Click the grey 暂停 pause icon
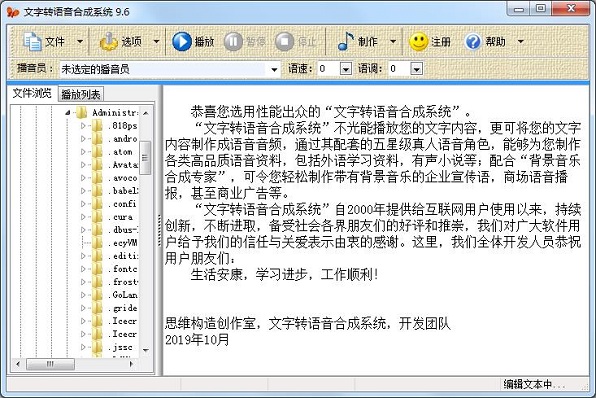The height and width of the screenshot is (398, 596). (x=233, y=41)
